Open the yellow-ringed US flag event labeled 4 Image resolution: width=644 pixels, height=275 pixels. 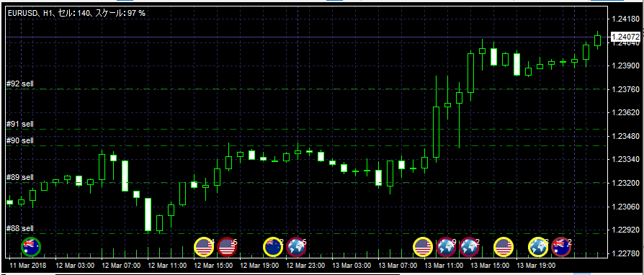coord(204,247)
